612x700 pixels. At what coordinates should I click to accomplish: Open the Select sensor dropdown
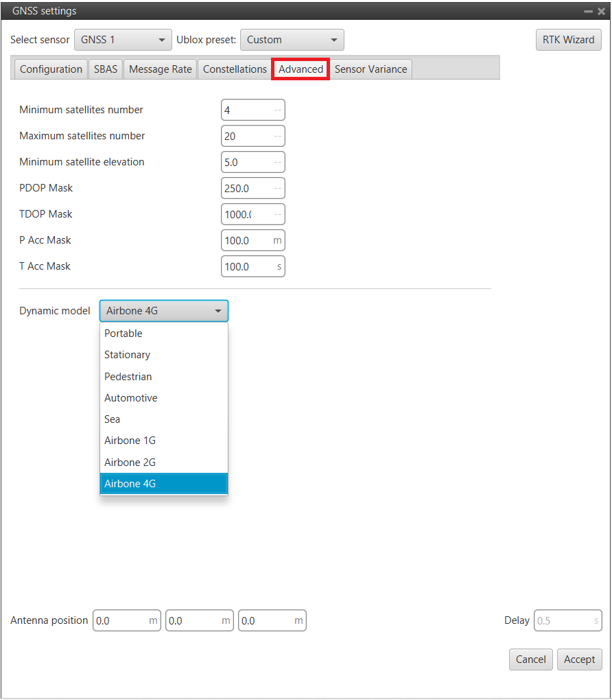(x=122, y=40)
